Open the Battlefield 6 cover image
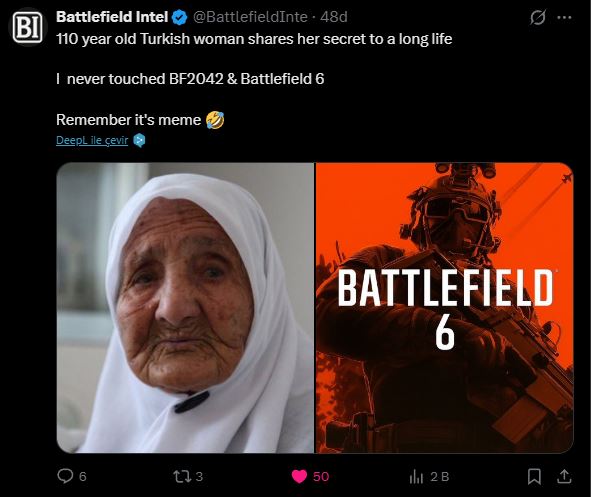This screenshot has width=591, height=497. (444, 307)
